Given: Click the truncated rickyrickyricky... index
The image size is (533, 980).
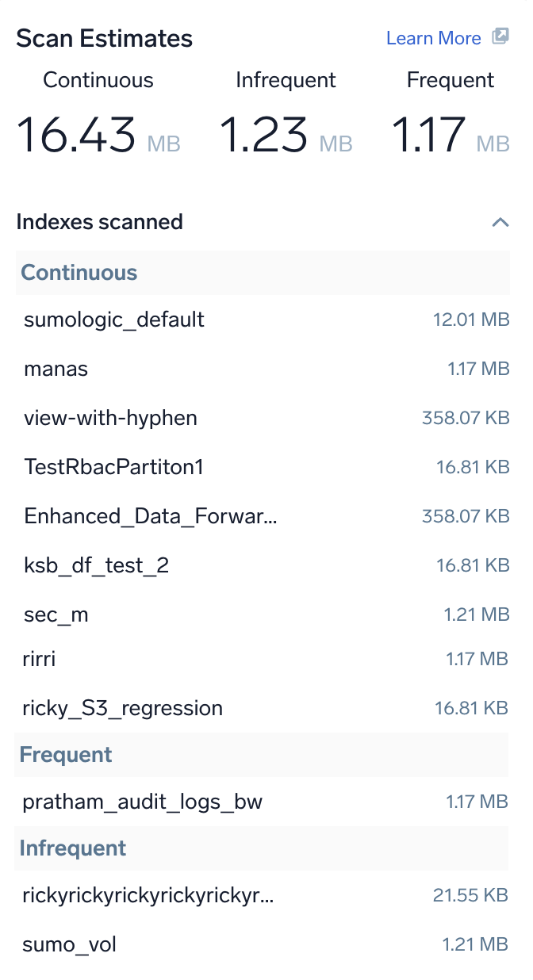Looking at the screenshot, I should pyautogui.click(x=148, y=896).
